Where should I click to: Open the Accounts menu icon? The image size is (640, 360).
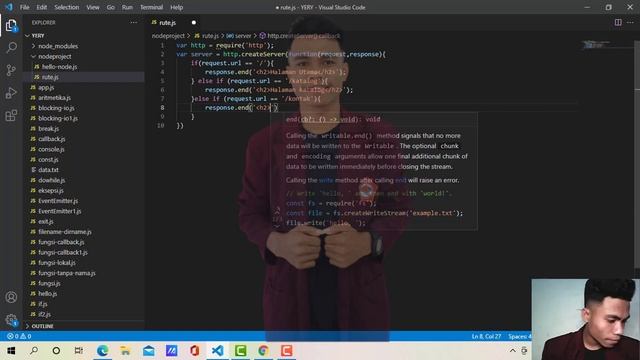click(x=11, y=297)
